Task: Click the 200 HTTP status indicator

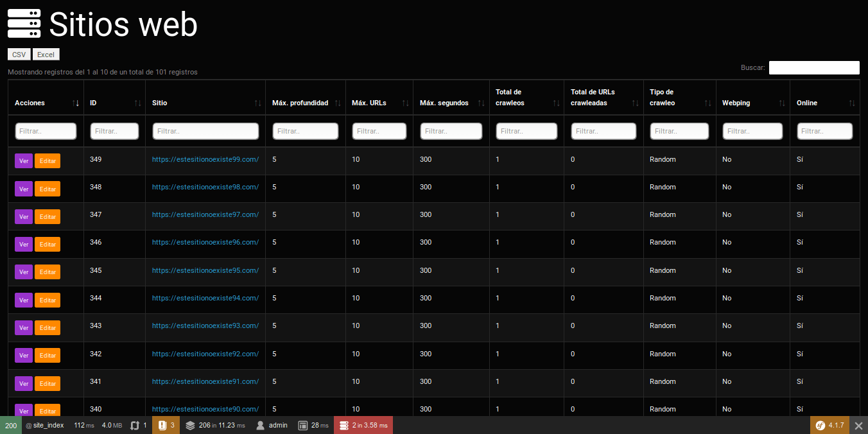Action: [x=12, y=425]
